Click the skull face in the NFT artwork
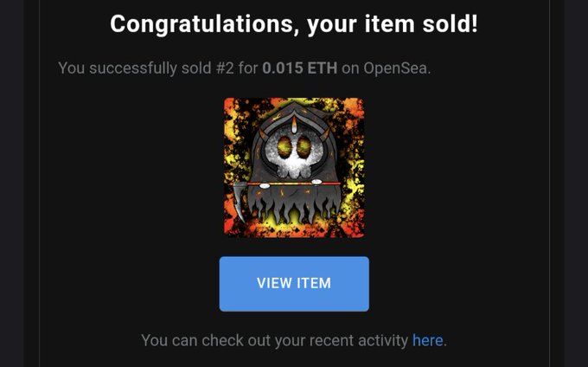This screenshot has height=367, width=588. coord(294,152)
